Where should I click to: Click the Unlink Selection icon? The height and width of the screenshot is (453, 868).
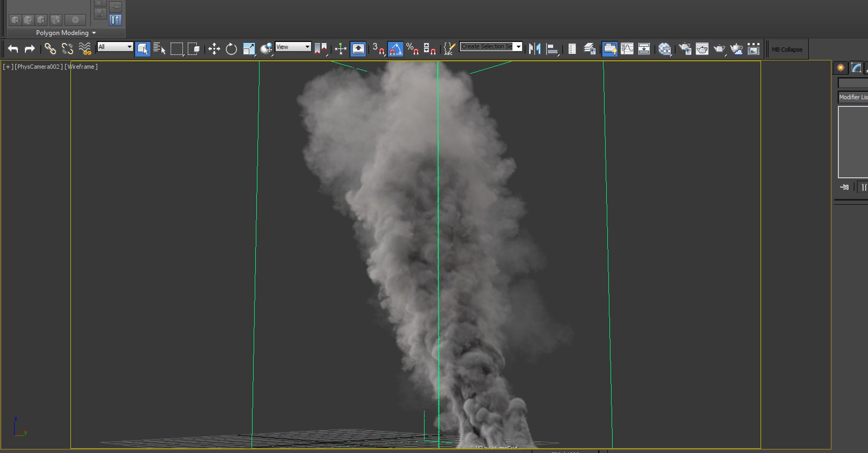(x=67, y=49)
